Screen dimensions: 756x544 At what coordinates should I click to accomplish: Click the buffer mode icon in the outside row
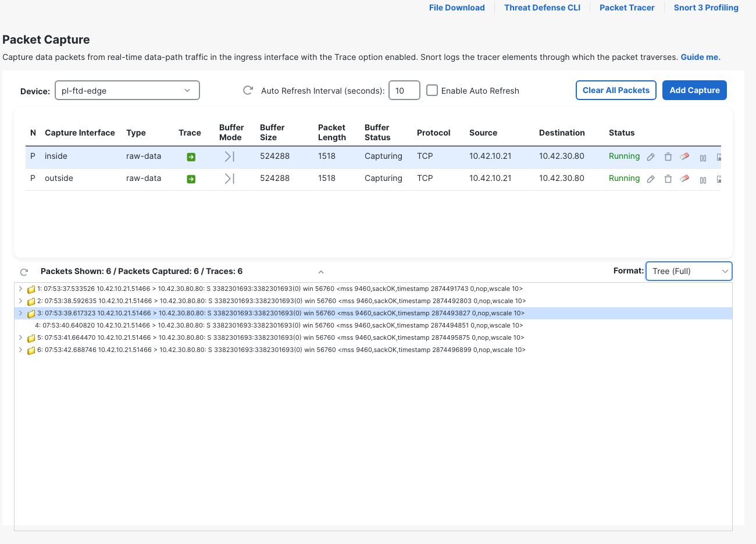[229, 179]
